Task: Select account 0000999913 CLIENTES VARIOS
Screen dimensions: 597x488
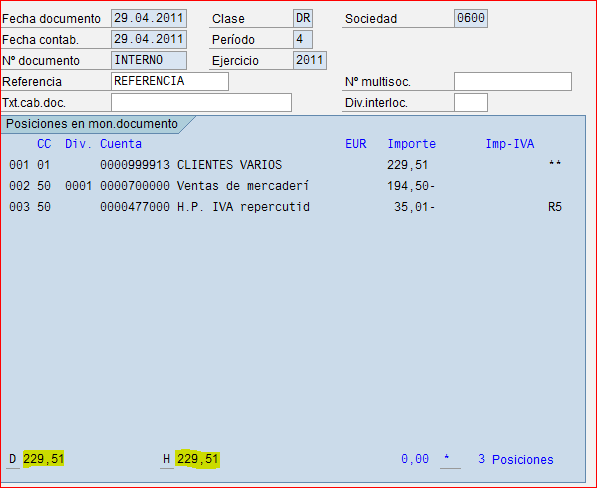Action: [191, 165]
